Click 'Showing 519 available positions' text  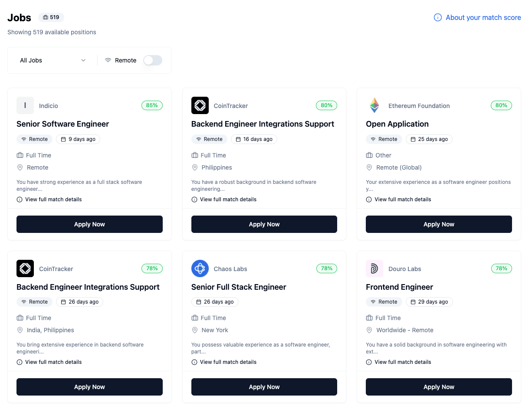click(52, 32)
